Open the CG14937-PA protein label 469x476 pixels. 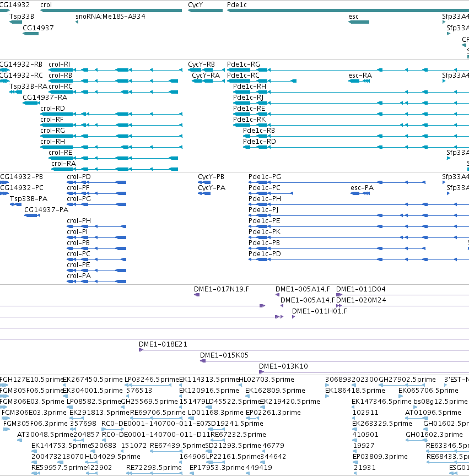[46, 210]
